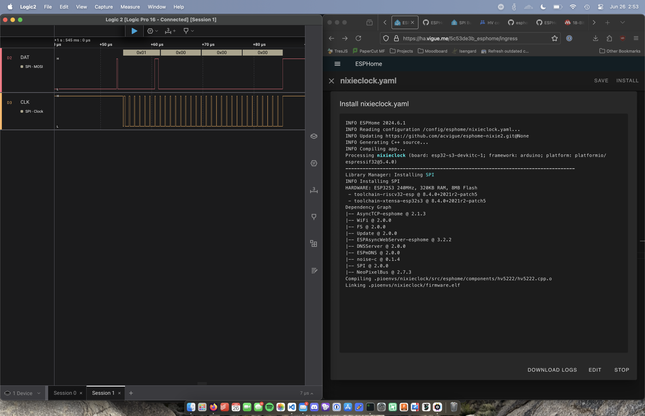Open the Window menu in menu bar
Viewport: 645px width, 416px height.
pyautogui.click(x=156, y=7)
